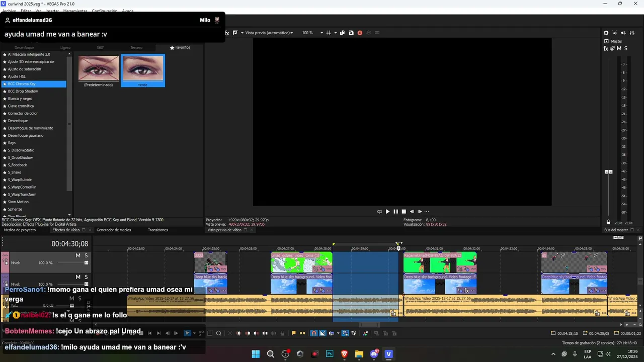Viewport: 644px width, 362px height.
Task: Lock the Master fader channels
Action: 608,222
